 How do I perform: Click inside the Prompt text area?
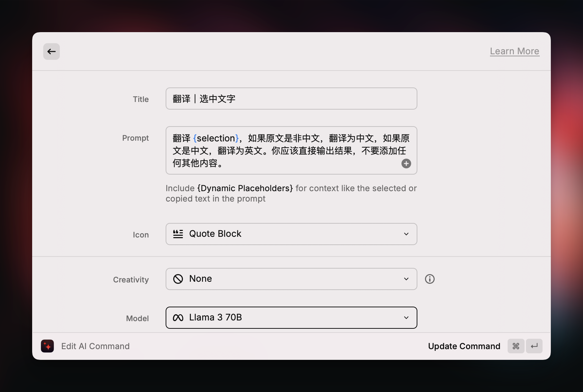pos(291,151)
